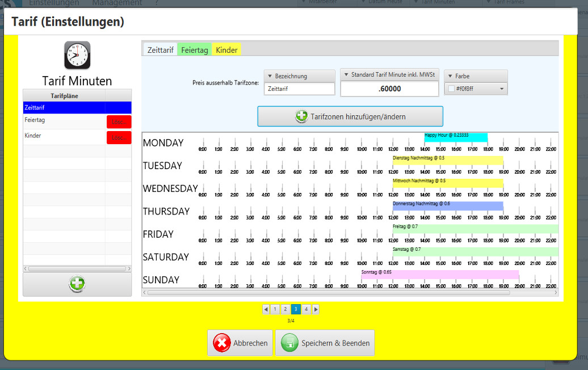Click the horizontal scrollbar under the weekly schedule
588x370 pixels.
pos(328,293)
